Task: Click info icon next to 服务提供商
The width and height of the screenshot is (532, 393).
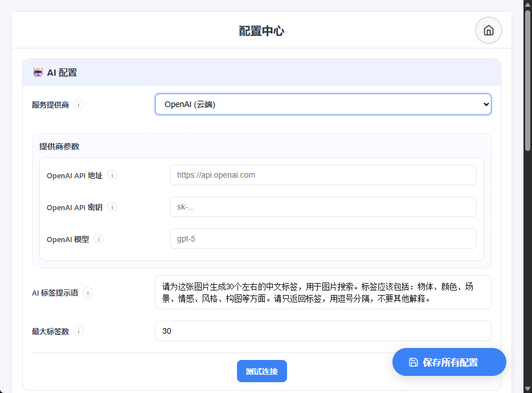Action: [x=79, y=105]
